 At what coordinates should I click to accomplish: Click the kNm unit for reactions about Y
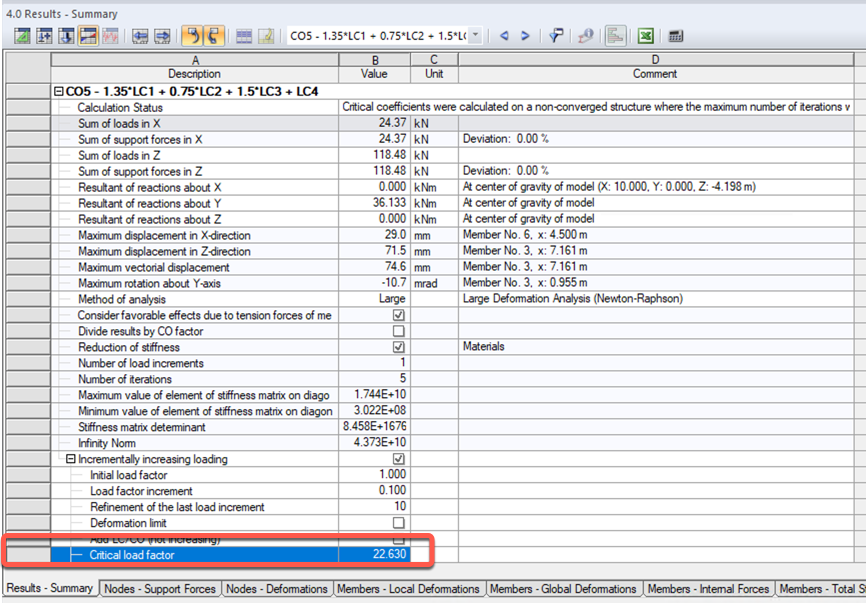[x=434, y=203]
